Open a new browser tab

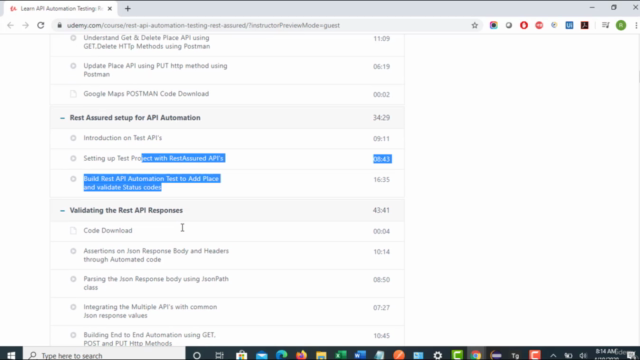coord(128,9)
